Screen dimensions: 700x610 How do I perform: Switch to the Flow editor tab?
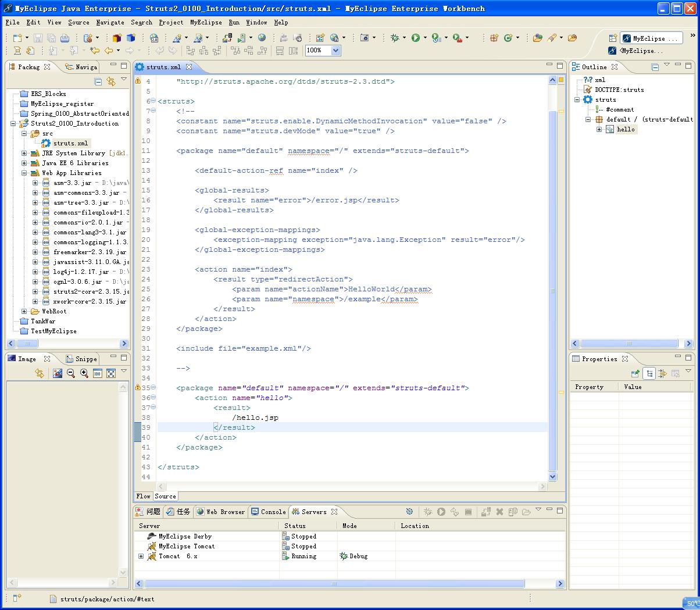143,496
